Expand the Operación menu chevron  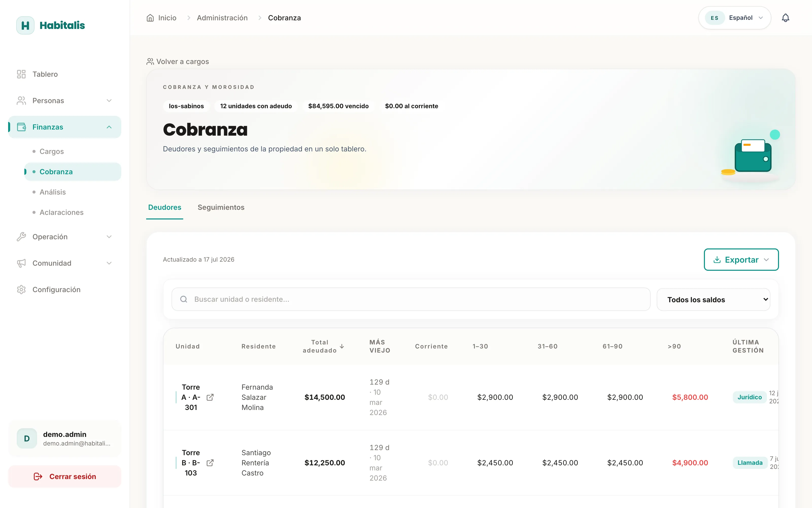tap(109, 237)
